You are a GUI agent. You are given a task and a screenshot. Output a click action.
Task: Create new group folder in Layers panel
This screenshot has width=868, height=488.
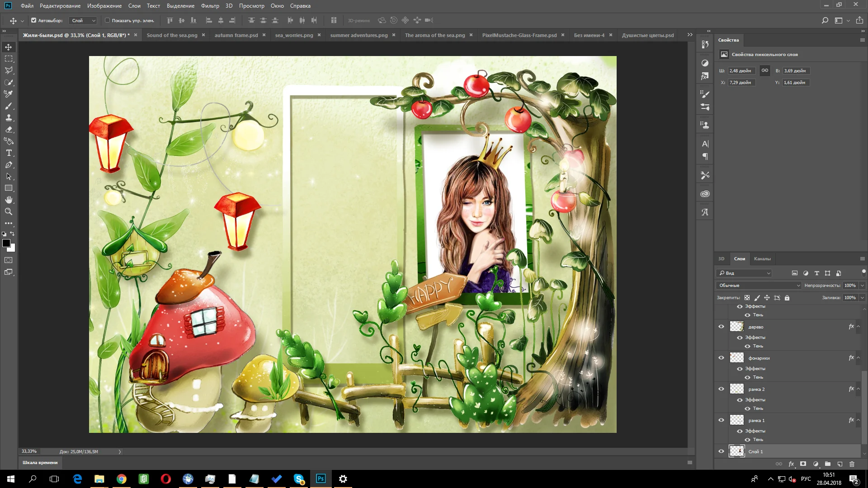coord(827,464)
